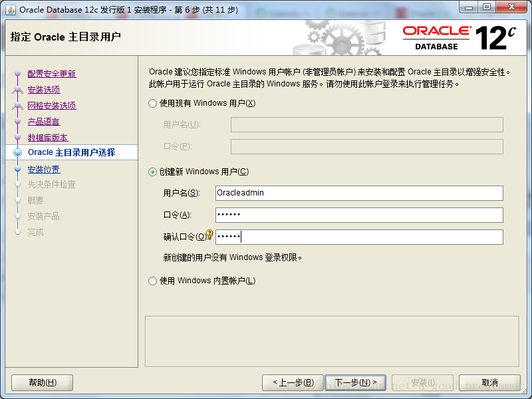This screenshot has height=399, width=532.
Task: Go to the 安装位置 step link
Action: click(44, 170)
